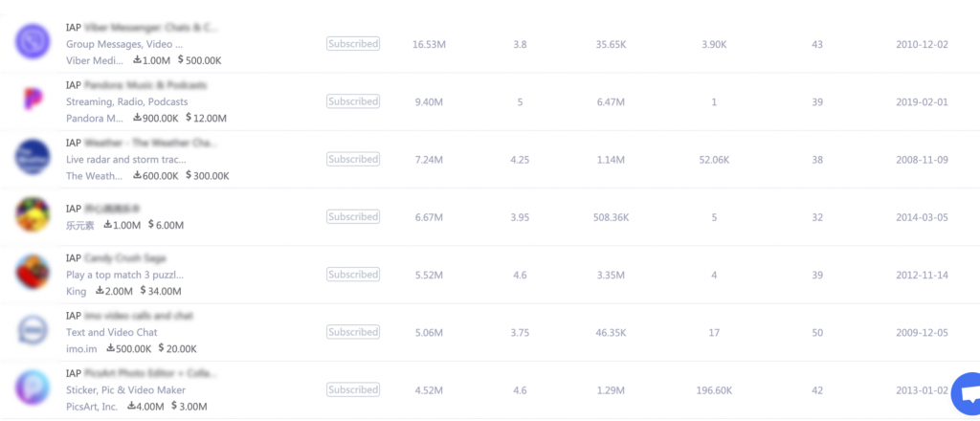
Task: Toggle Subscribed for Candy Crush Saga
Action: pyautogui.click(x=353, y=275)
